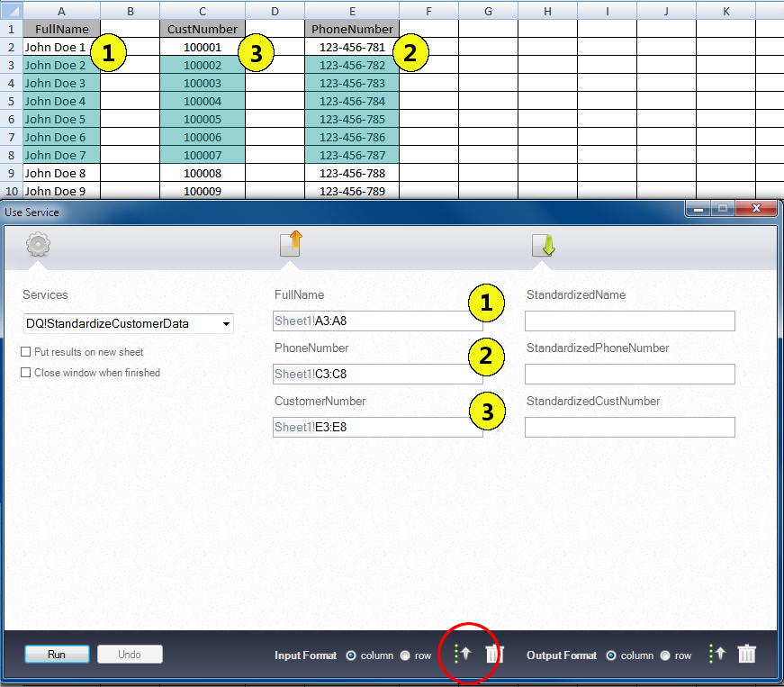Click cell John Doe 3
The height and width of the screenshot is (687, 784).
[x=61, y=83]
